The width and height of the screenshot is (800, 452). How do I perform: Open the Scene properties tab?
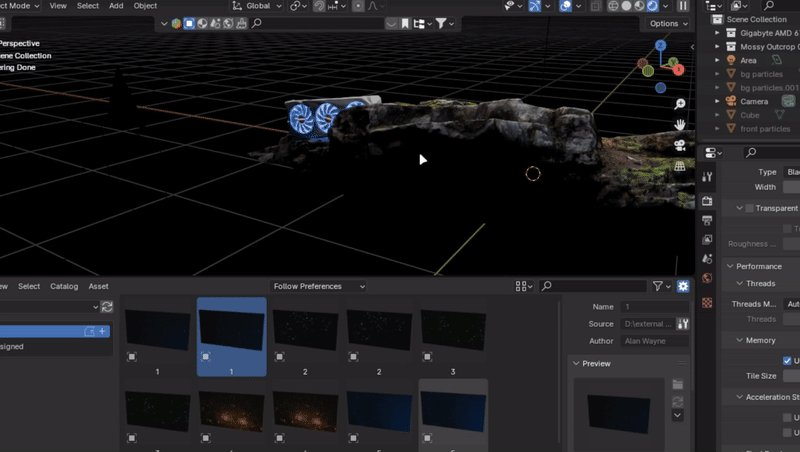click(x=707, y=259)
